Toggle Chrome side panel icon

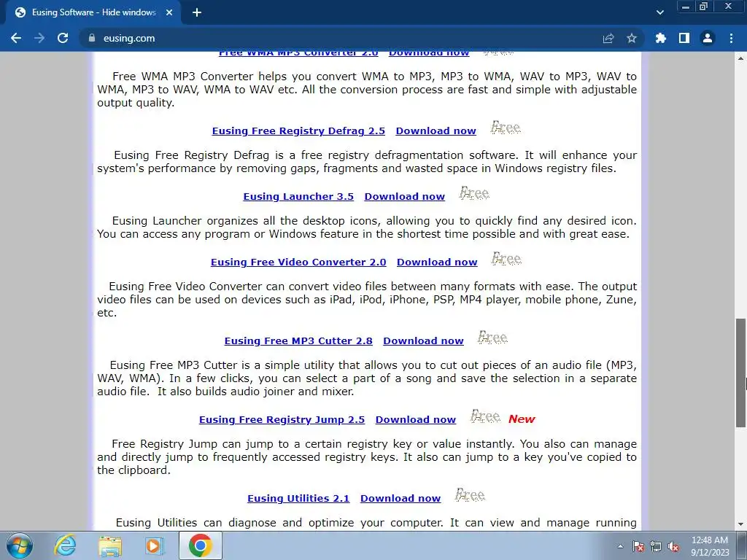[684, 38]
